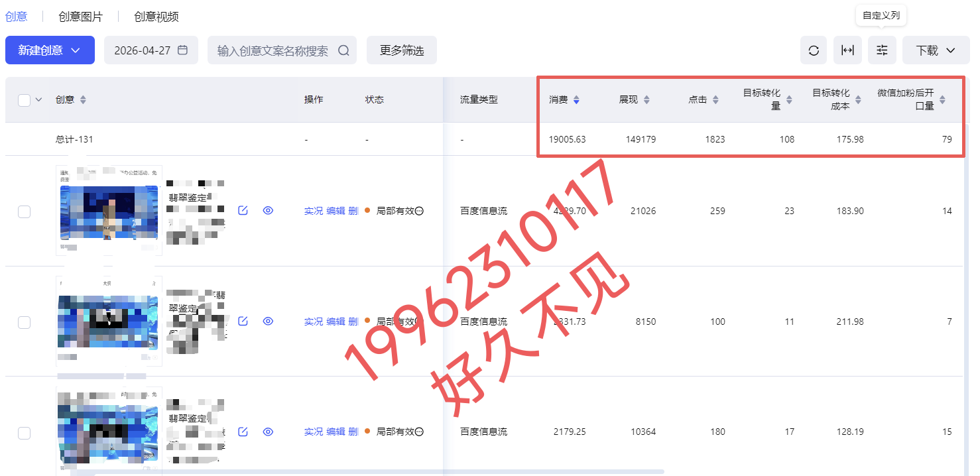This screenshot has height=476, width=980.
Task: Switch to the 创意图片 tab
Action: [x=80, y=17]
